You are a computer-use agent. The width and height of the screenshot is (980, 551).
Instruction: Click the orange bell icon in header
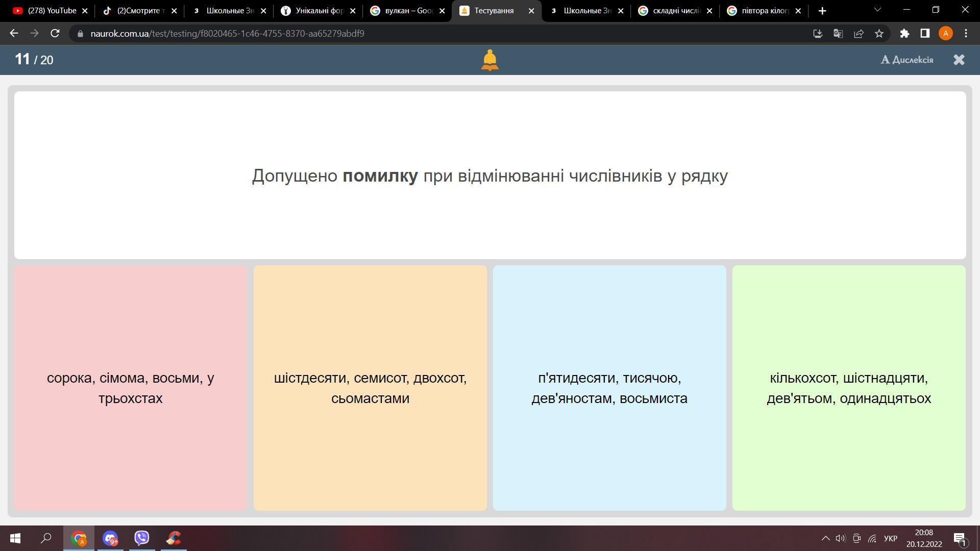pyautogui.click(x=489, y=60)
